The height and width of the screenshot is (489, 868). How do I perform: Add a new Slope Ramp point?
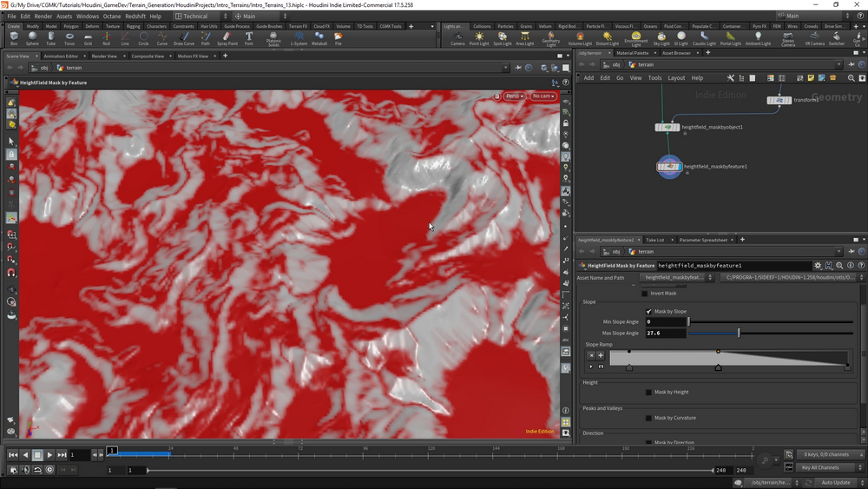click(600, 355)
